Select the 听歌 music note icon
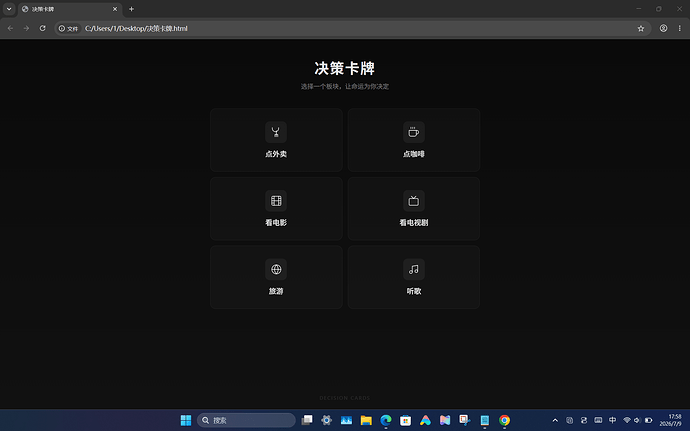The width and height of the screenshot is (690, 431). (x=414, y=269)
